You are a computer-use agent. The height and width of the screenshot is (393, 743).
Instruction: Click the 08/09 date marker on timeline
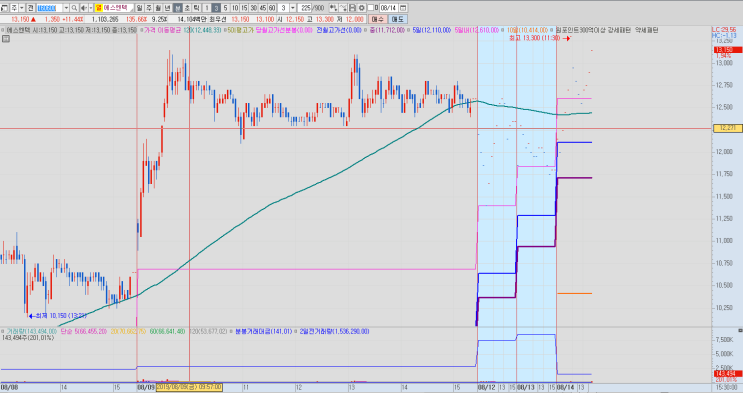pos(146,387)
